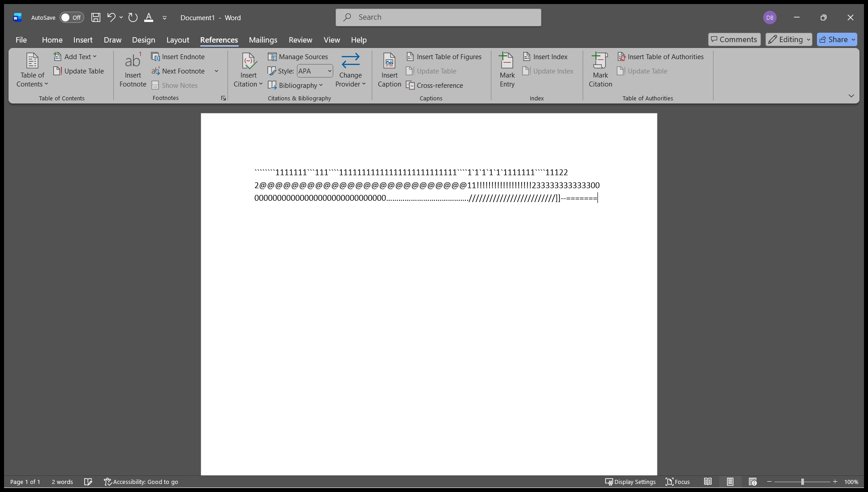Viewport: 868px width, 492px height.
Task: Click the Mark Entry icon
Action: coord(507,60)
